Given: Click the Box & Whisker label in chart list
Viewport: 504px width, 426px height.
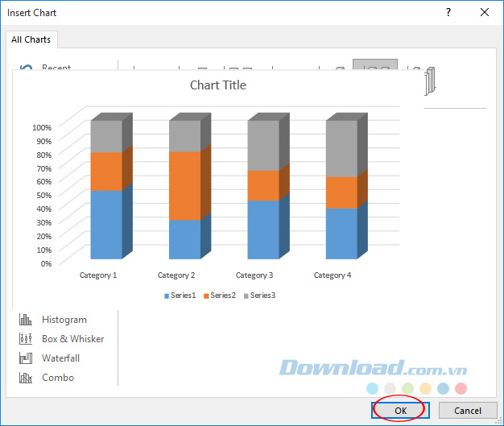Looking at the screenshot, I should tap(72, 339).
